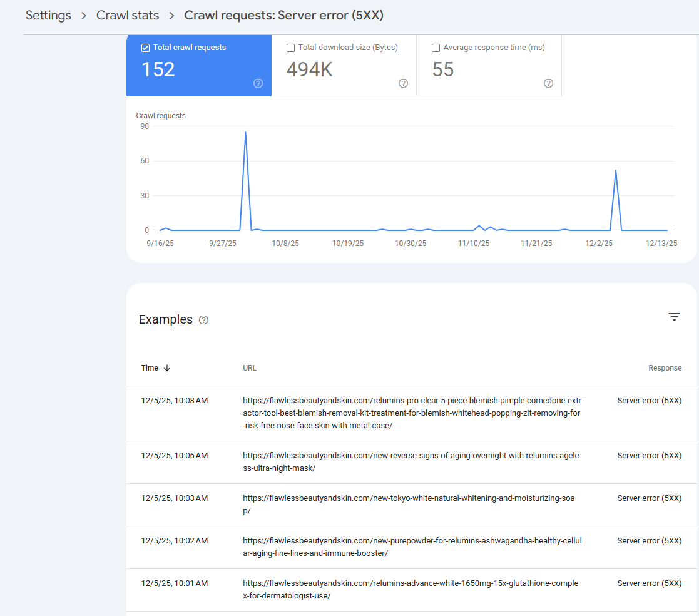Click the Examples help question icon
Viewport: 699px width, 616px height.
tap(203, 320)
